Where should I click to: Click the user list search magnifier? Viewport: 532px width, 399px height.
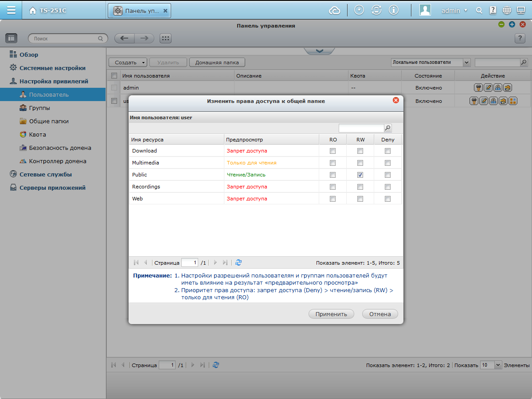click(524, 63)
